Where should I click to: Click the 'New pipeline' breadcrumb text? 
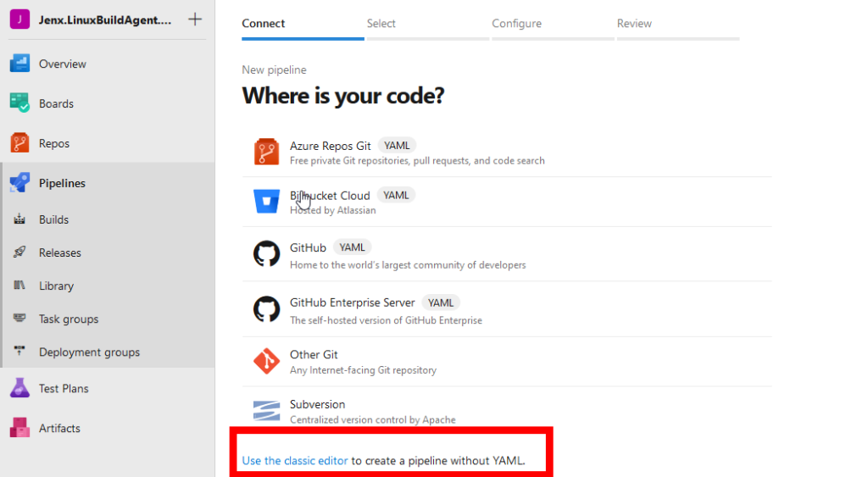274,69
